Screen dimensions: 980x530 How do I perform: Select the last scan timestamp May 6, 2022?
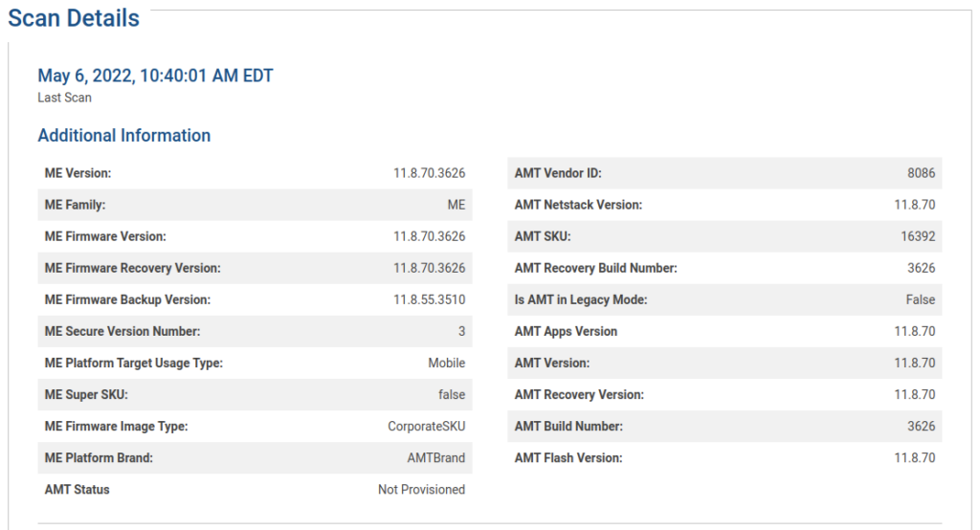[x=155, y=76]
